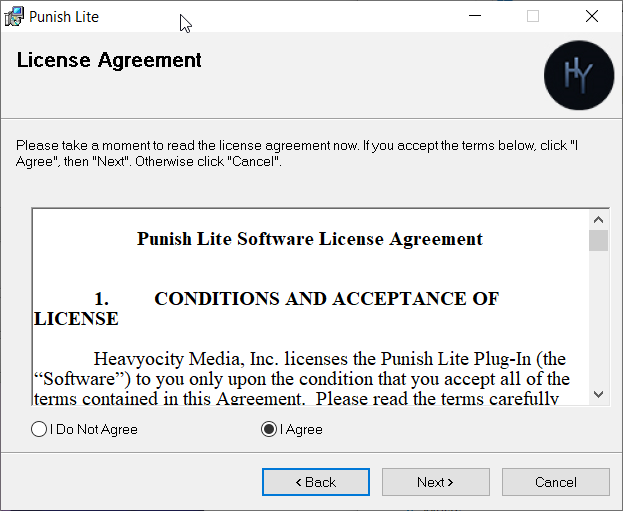Viewport: 623px width, 511px height.
Task: Go to the previous step with Back
Action: click(x=316, y=482)
